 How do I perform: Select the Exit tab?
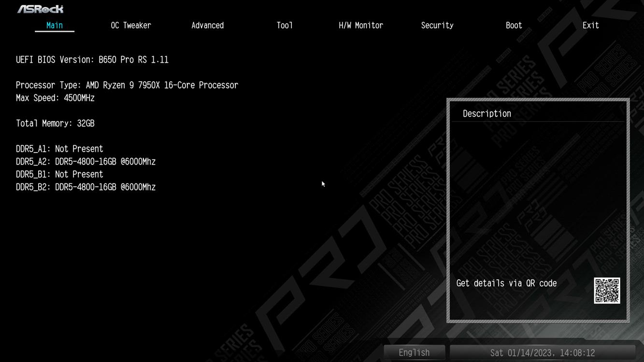pos(590,26)
